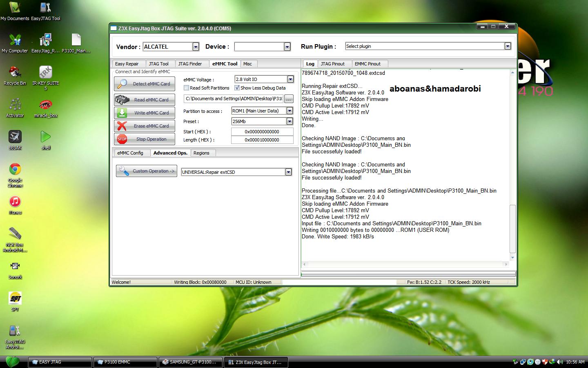The height and width of the screenshot is (368, 588).
Task: Select the IR-KEY SUITE 5 desktop icon
Action: coord(45,78)
